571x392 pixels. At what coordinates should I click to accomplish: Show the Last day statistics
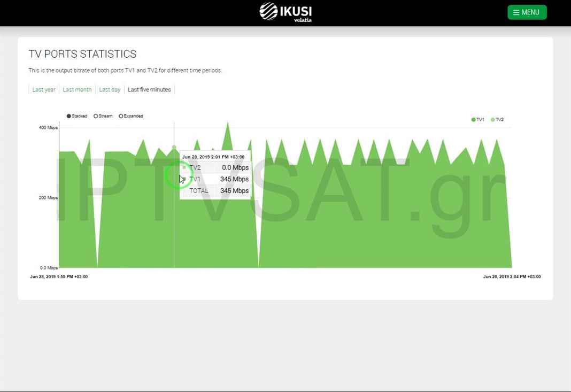[110, 90]
